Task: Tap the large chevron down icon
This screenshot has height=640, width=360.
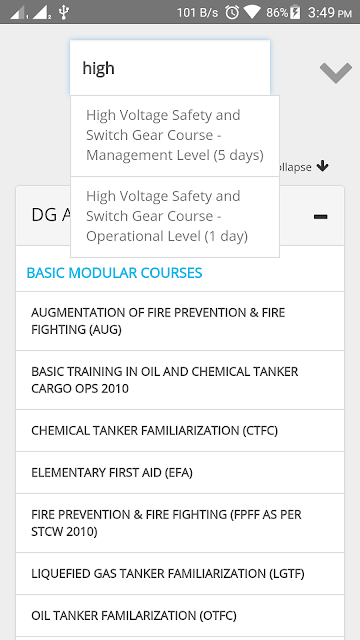Action: [336, 73]
